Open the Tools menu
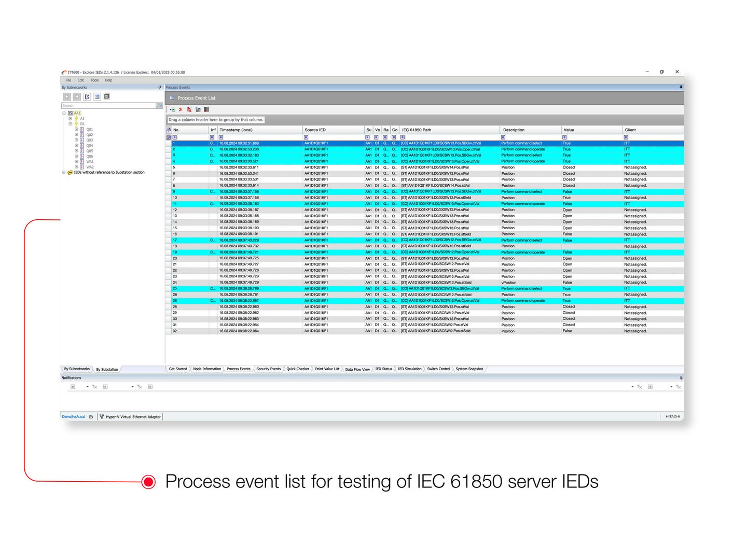This screenshot has height=560, width=747. point(94,80)
